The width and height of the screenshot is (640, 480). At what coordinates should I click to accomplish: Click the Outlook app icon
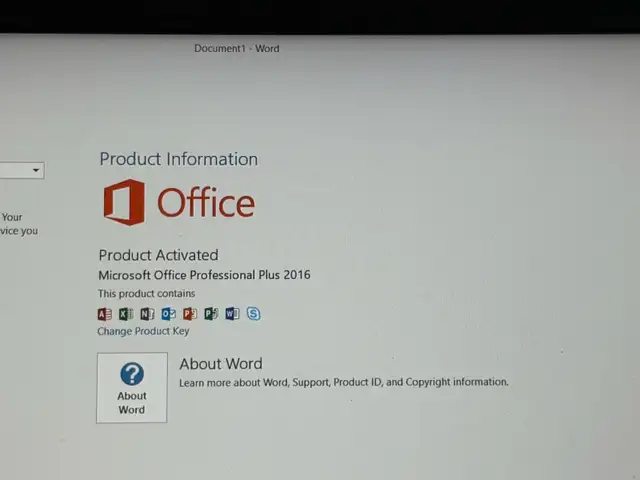tap(169, 313)
